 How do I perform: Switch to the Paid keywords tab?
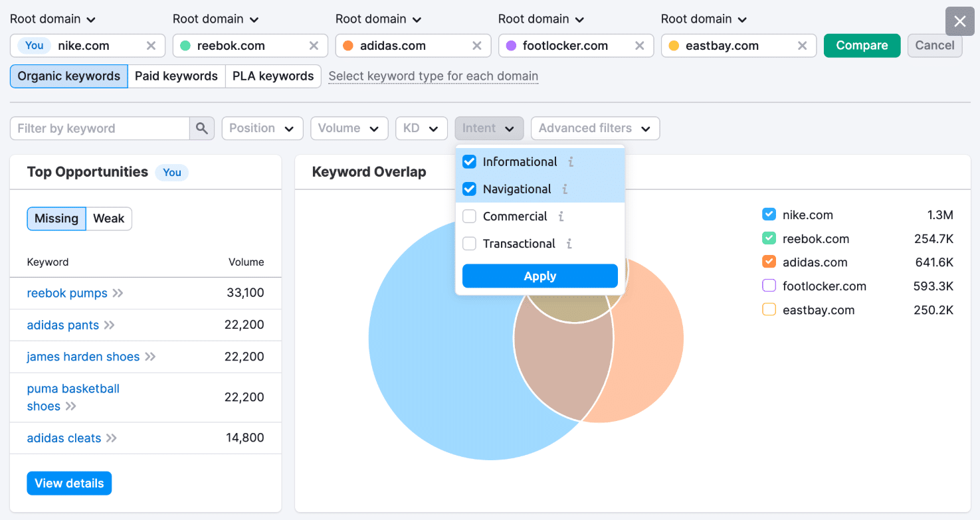pos(176,76)
